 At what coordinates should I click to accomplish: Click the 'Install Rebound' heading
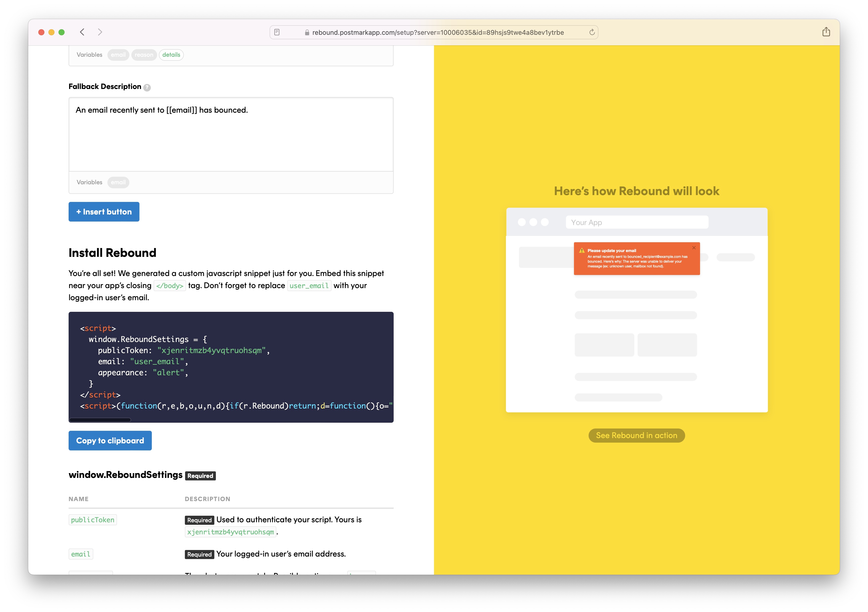(x=112, y=253)
